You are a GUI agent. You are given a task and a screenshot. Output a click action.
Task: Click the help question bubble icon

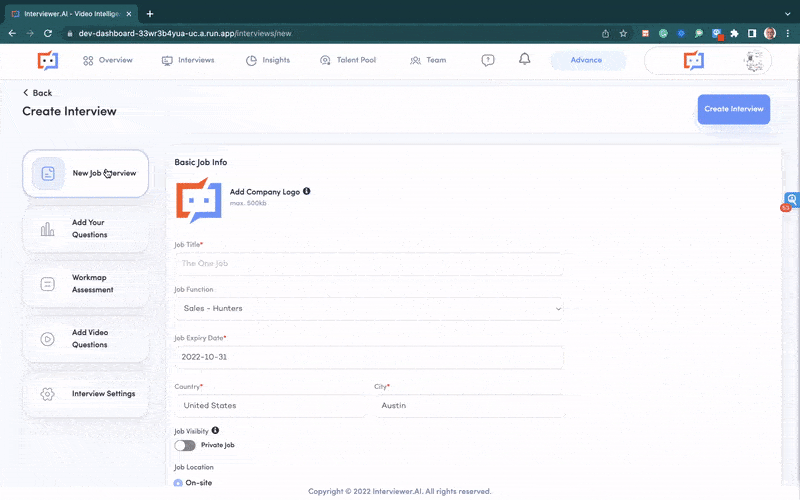coord(488,60)
